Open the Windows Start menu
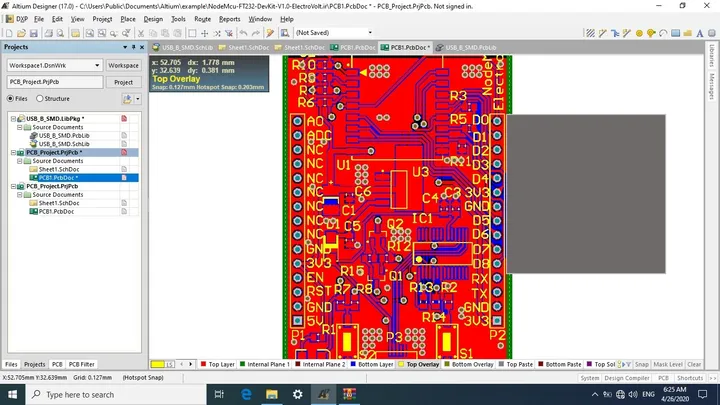This screenshot has height=405, width=720. tap(12, 394)
